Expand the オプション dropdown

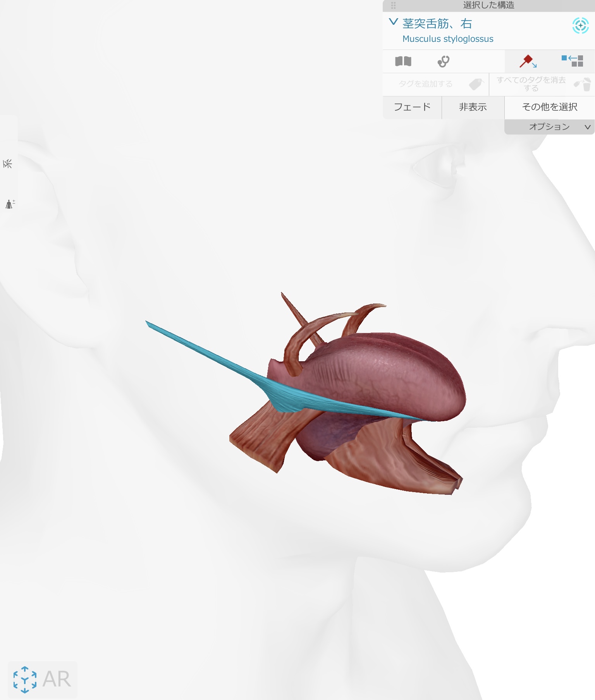(x=549, y=127)
